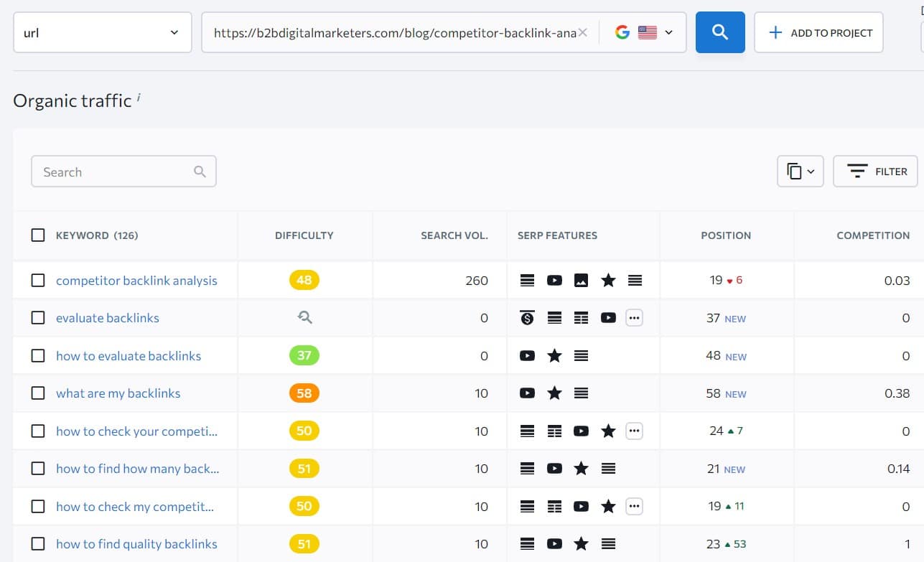Click star icon in how to find quality backlinks row

click(x=582, y=544)
